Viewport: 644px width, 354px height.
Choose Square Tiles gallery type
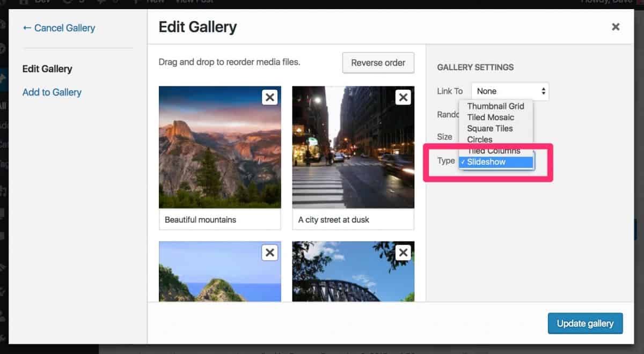pos(496,129)
